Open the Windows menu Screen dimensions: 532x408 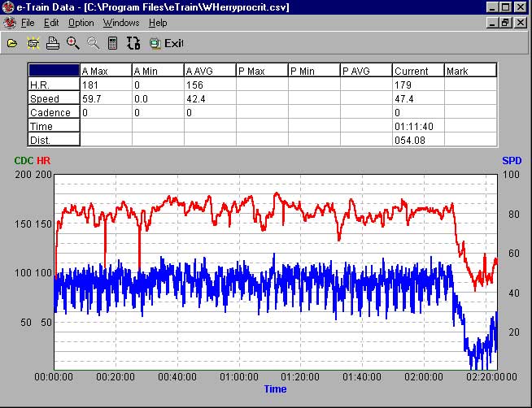tap(121, 23)
